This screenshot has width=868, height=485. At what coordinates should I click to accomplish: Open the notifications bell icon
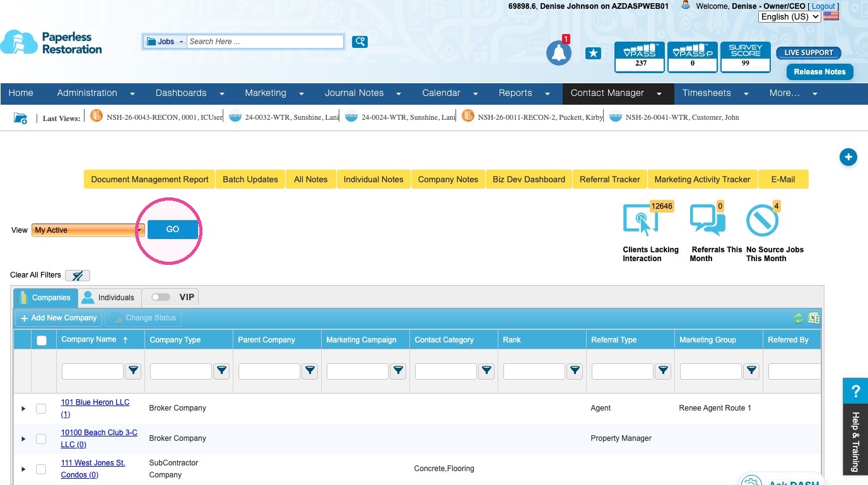coord(558,53)
